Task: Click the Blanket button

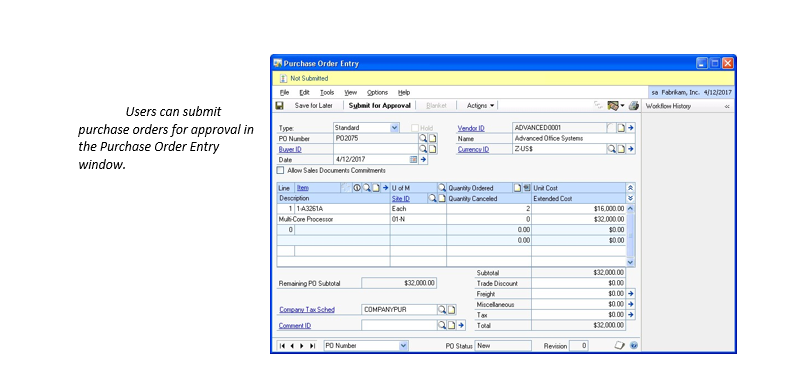Action: click(436, 106)
